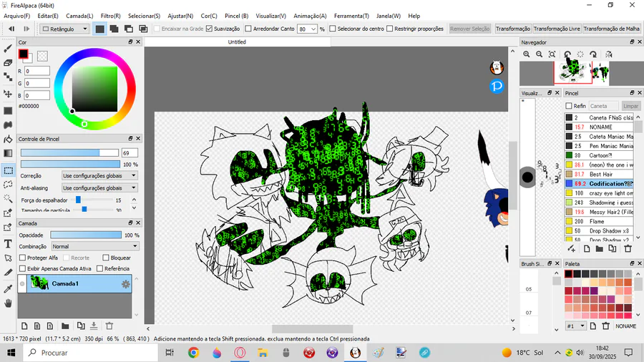Activate the Magic Wand tool

[x=8, y=199]
